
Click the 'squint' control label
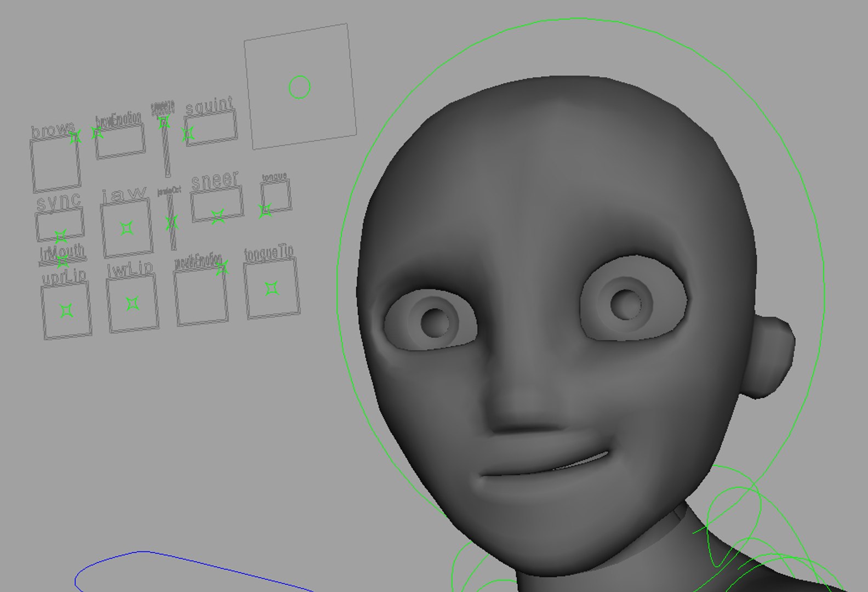tap(209, 105)
